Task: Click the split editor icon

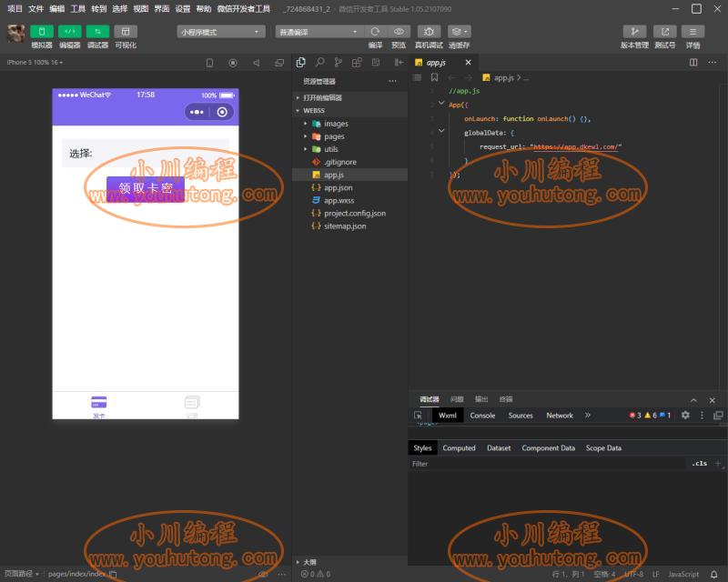Action: [x=693, y=62]
